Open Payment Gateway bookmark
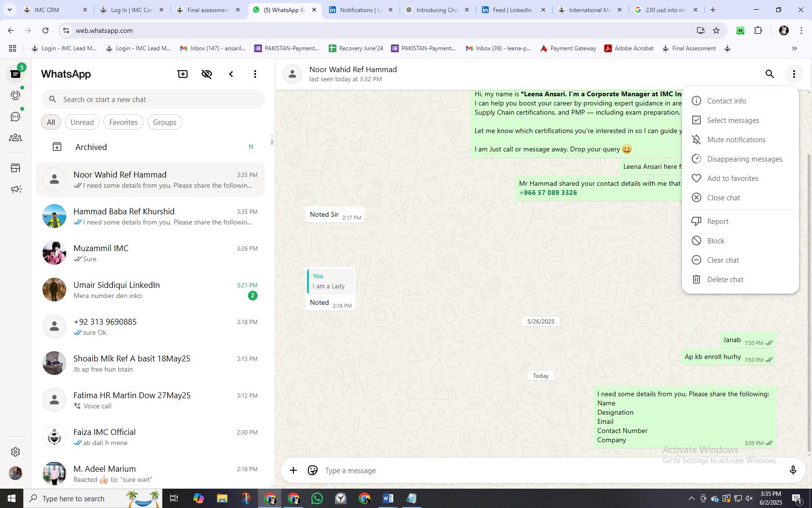This screenshot has width=812, height=508. (568, 48)
